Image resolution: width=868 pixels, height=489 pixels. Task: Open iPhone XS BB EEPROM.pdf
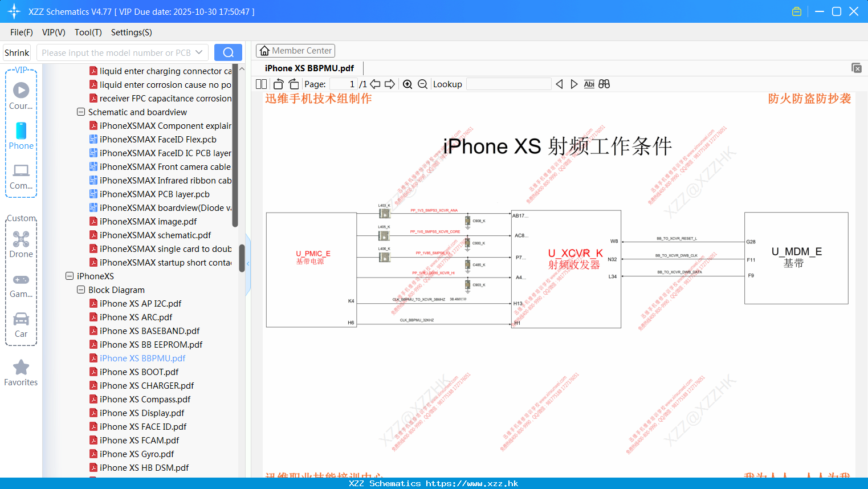(151, 345)
